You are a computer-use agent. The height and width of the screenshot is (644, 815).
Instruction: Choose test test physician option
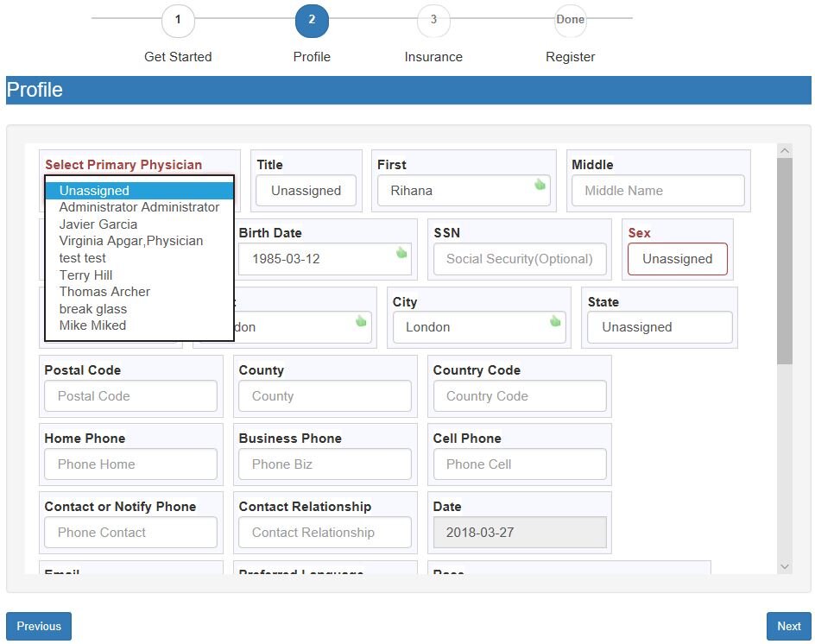tap(139, 258)
